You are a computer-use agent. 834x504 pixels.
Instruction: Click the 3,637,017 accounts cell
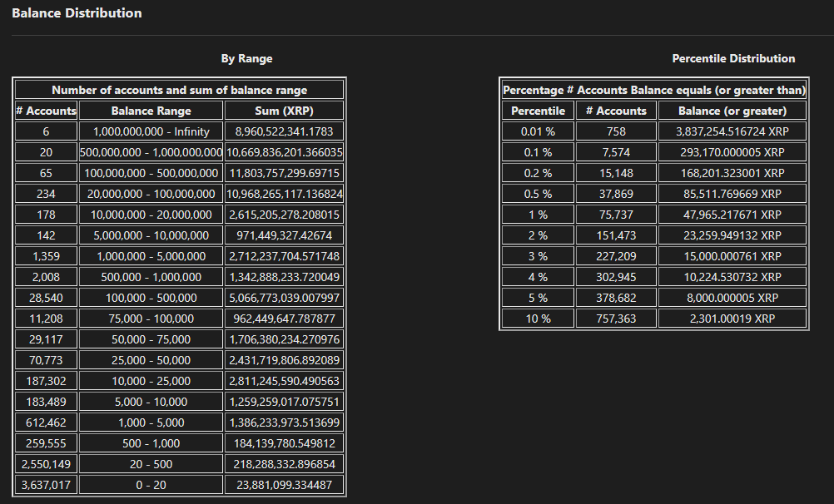click(x=47, y=485)
